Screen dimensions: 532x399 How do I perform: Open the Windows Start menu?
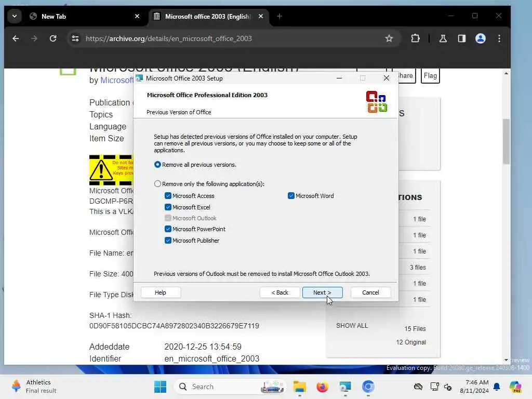[x=160, y=387]
